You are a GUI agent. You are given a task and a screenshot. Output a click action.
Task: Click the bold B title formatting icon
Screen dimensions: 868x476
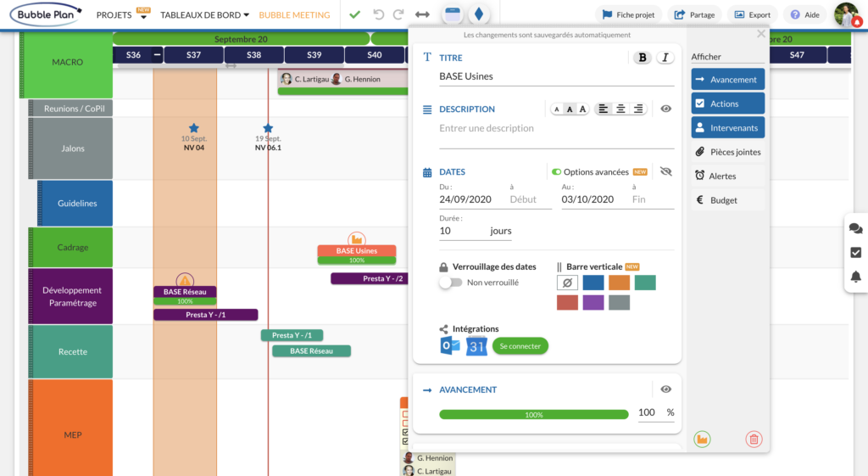pyautogui.click(x=643, y=58)
